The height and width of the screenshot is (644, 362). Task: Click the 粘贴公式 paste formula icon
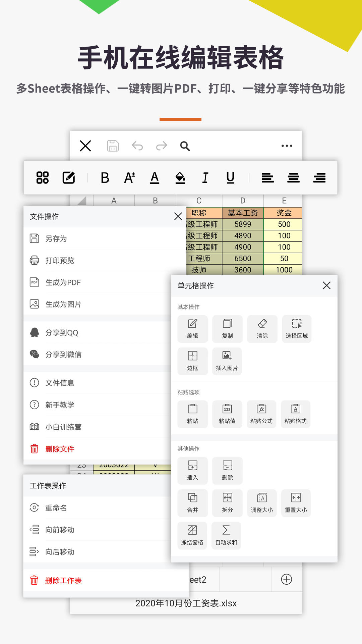pyautogui.click(x=261, y=414)
